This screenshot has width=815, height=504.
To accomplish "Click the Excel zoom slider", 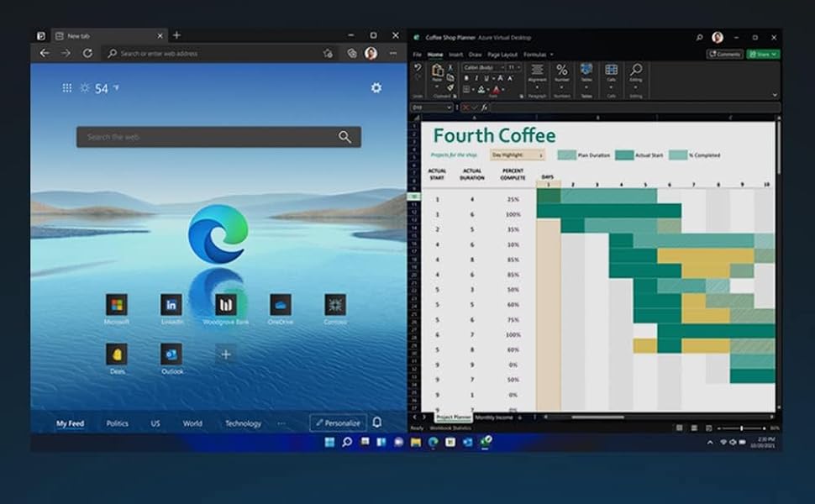I will (x=739, y=428).
